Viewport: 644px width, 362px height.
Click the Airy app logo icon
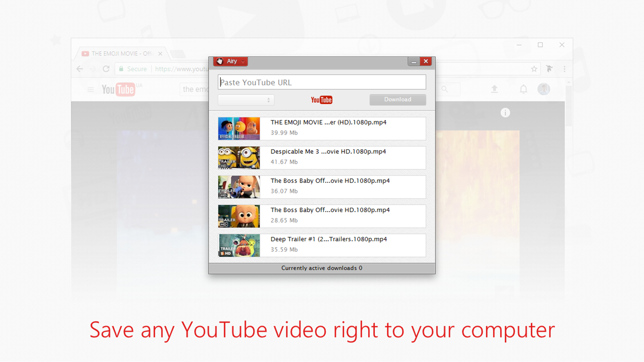point(220,61)
